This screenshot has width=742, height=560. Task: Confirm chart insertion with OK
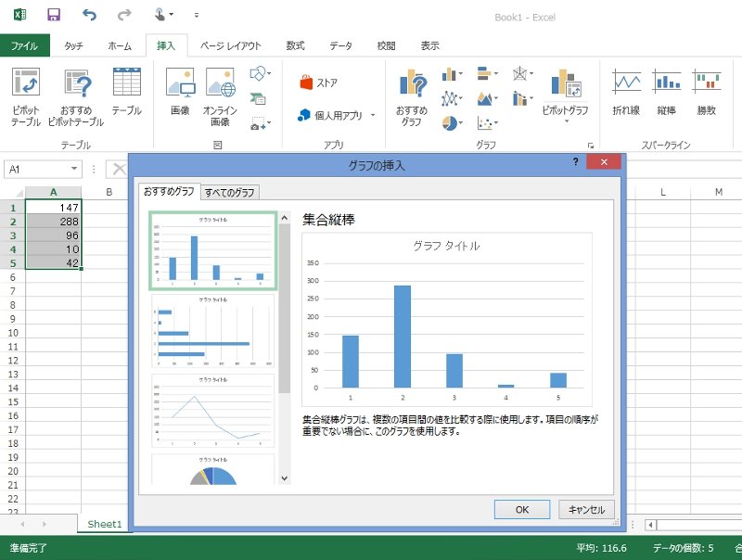pos(522,509)
